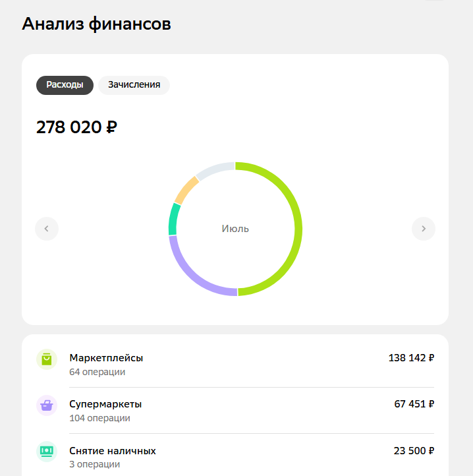Click the Супермаркеты basket icon
The height and width of the screenshot is (476, 473).
coord(47,405)
